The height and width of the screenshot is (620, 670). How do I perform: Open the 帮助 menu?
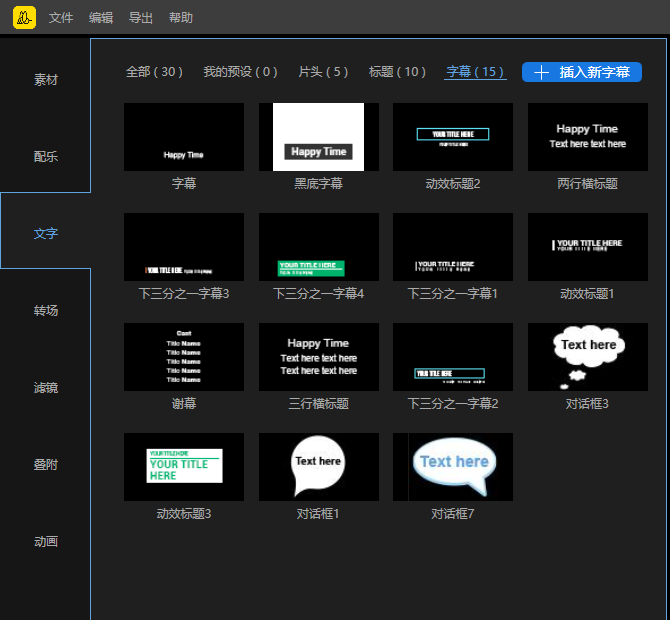tap(181, 18)
